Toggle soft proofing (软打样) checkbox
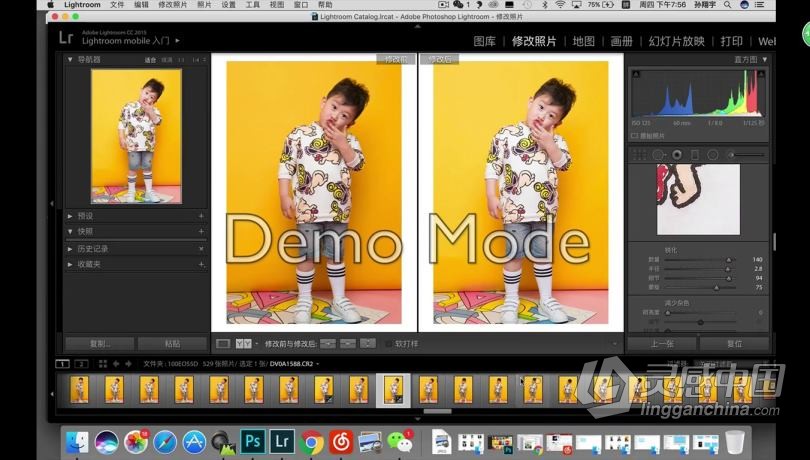This screenshot has width=810, height=460. (x=389, y=344)
